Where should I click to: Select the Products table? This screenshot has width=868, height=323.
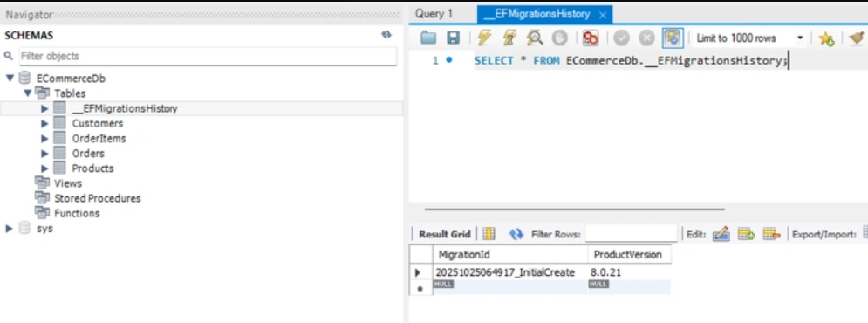[92, 168]
